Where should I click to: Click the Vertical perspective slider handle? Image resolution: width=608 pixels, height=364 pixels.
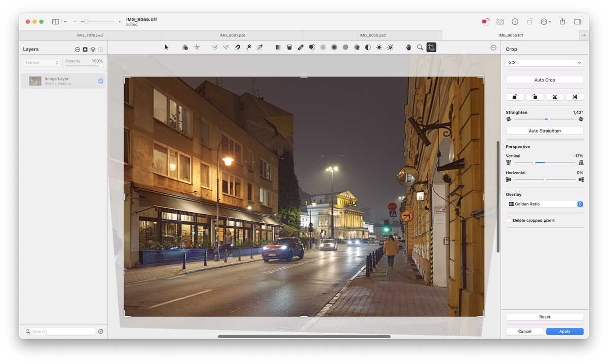click(534, 163)
